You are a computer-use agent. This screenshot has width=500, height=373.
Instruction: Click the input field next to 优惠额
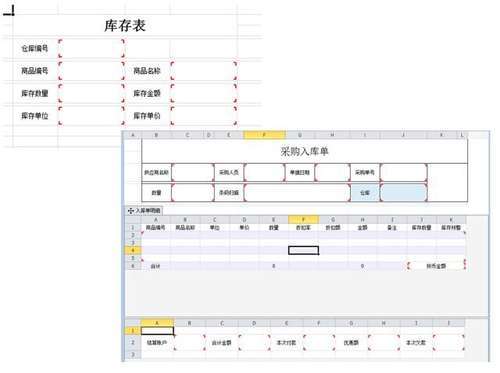384,343
